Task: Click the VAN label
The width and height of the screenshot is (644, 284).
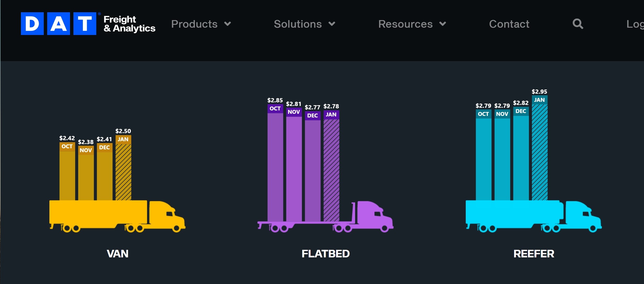Action: tap(117, 253)
